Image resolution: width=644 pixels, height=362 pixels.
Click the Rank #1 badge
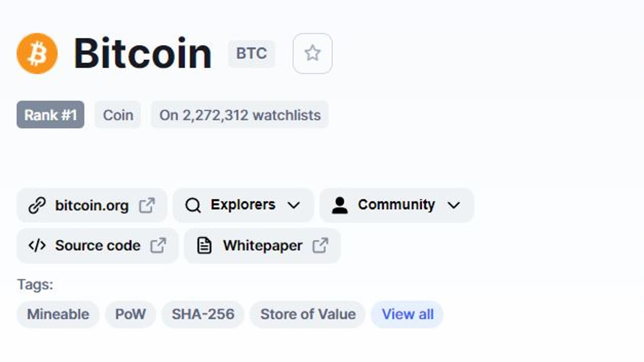point(50,115)
